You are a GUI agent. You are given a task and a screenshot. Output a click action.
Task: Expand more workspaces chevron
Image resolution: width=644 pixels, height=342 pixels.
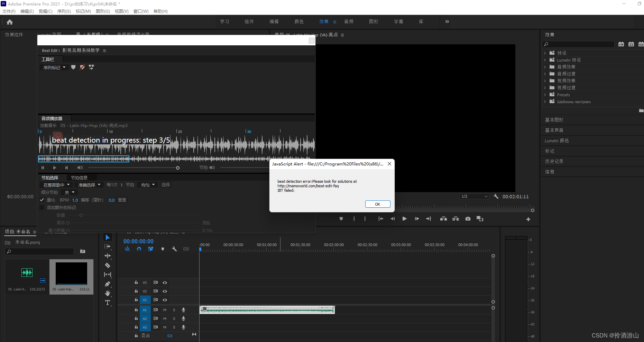pyautogui.click(x=447, y=21)
